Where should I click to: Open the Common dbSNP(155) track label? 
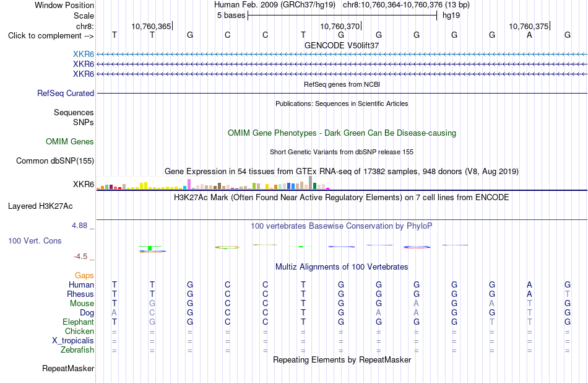pos(55,161)
